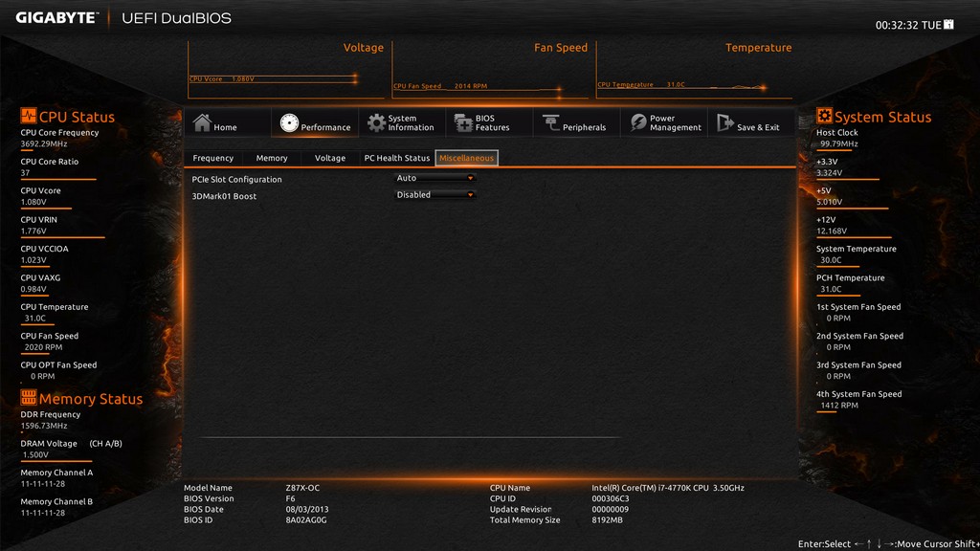Click the 1st System Fan Speed label

[x=858, y=307]
